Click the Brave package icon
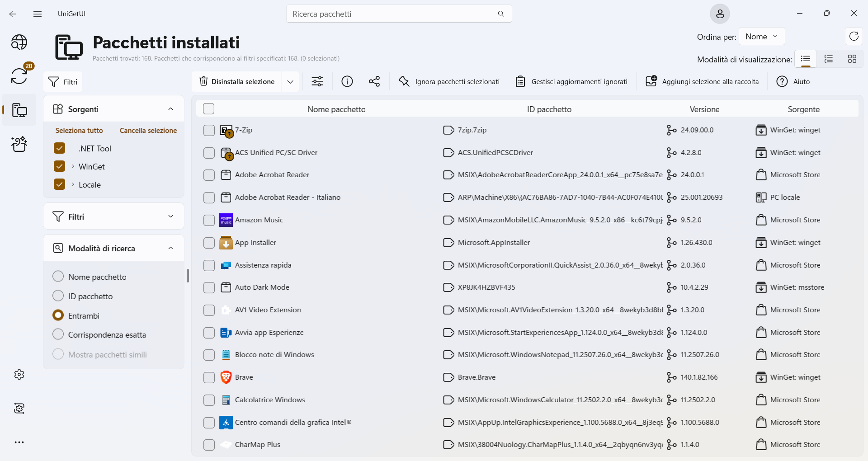868x461 pixels. [226, 377]
